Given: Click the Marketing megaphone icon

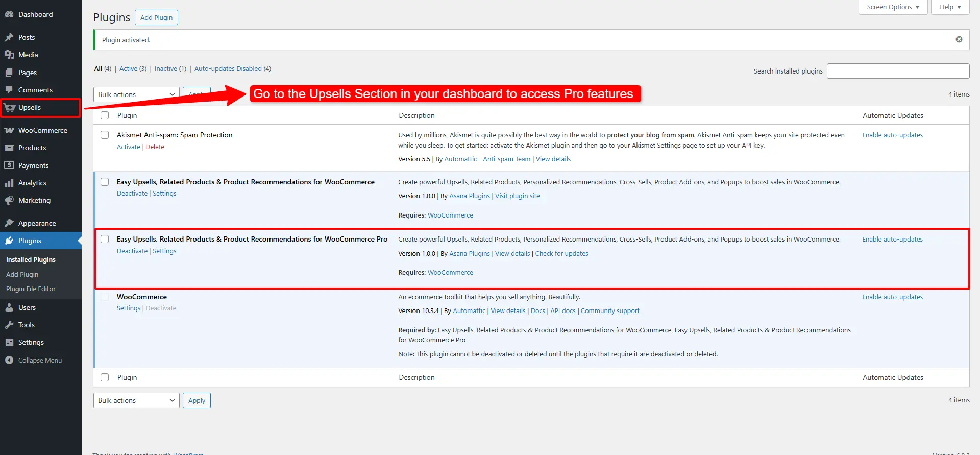Looking at the screenshot, I should (9, 200).
